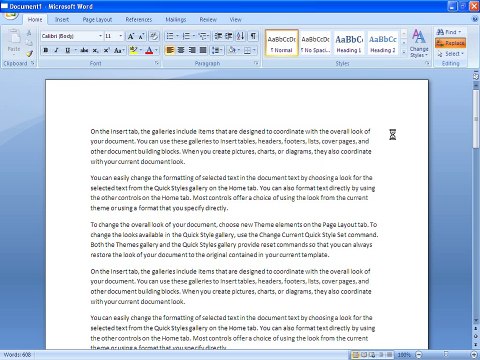Click Align Text Right icon

point(192,50)
